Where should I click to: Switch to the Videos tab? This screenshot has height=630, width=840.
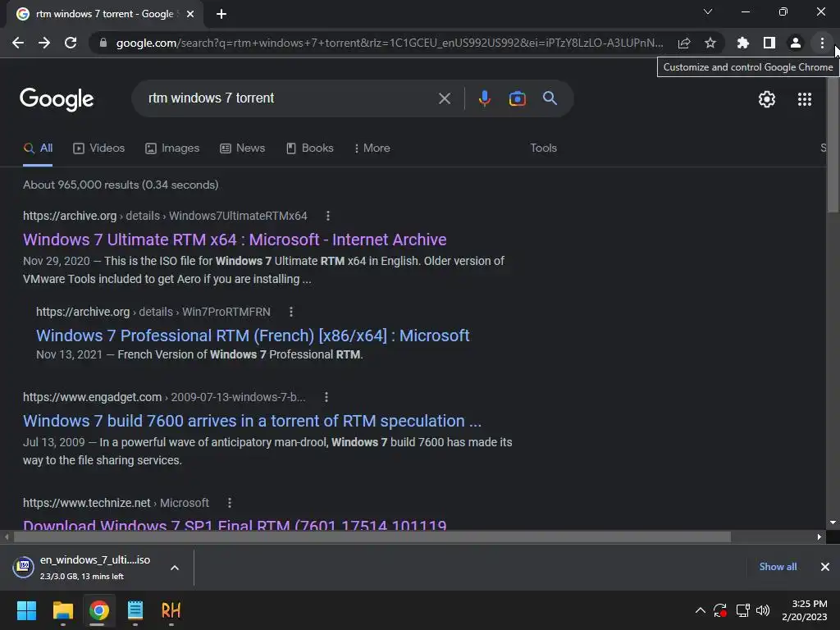pos(99,148)
